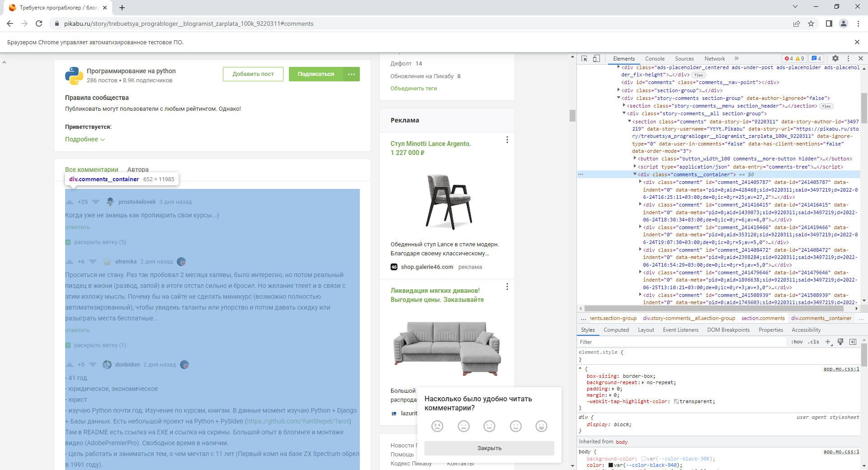868x470 pixels.
Task: Expand the story-comments__menu section node
Action: pyautogui.click(x=624, y=105)
